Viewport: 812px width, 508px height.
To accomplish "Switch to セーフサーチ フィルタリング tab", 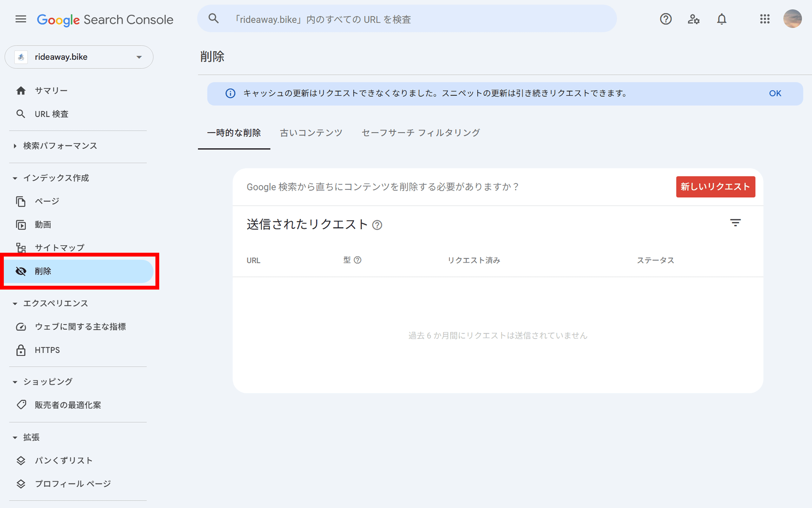I will tap(421, 133).
